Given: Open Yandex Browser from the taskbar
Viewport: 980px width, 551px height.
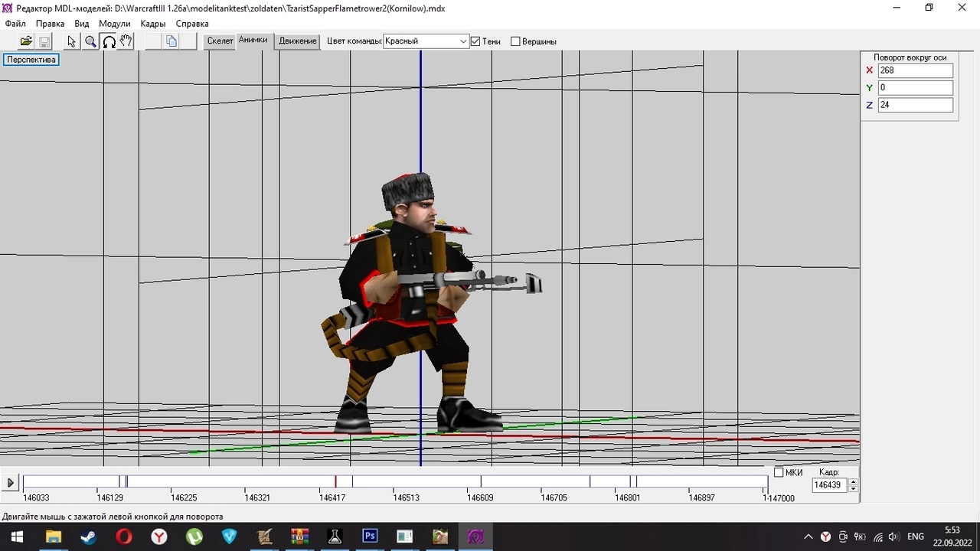Looking at the screenshot, I should pyautogui.click(x=158, y=536).
